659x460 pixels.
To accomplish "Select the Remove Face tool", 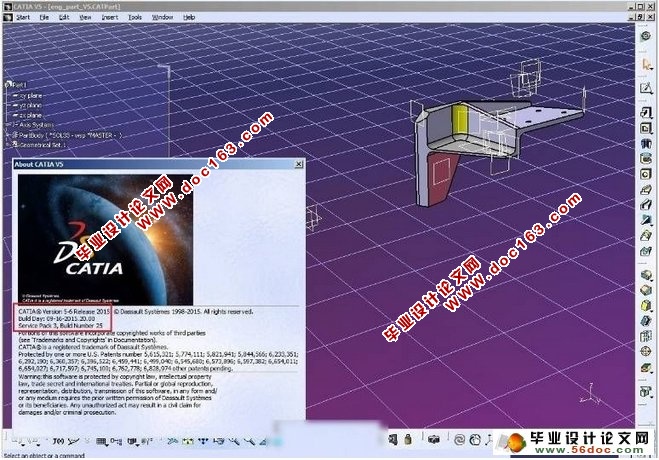I will pyautogui.click(x=646, y=368).
